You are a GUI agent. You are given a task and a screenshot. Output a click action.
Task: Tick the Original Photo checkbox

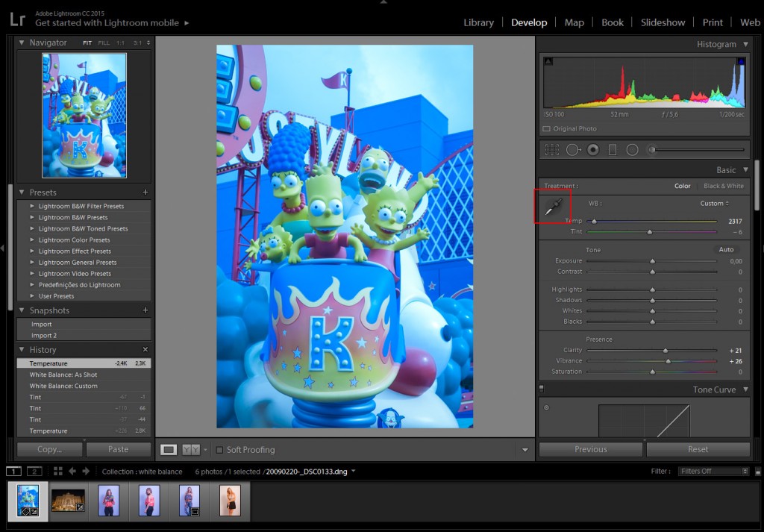point(547,129)
